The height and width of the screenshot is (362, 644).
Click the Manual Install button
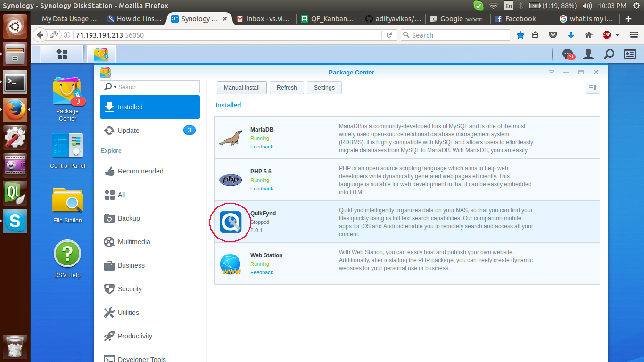(x=242, y=88)
